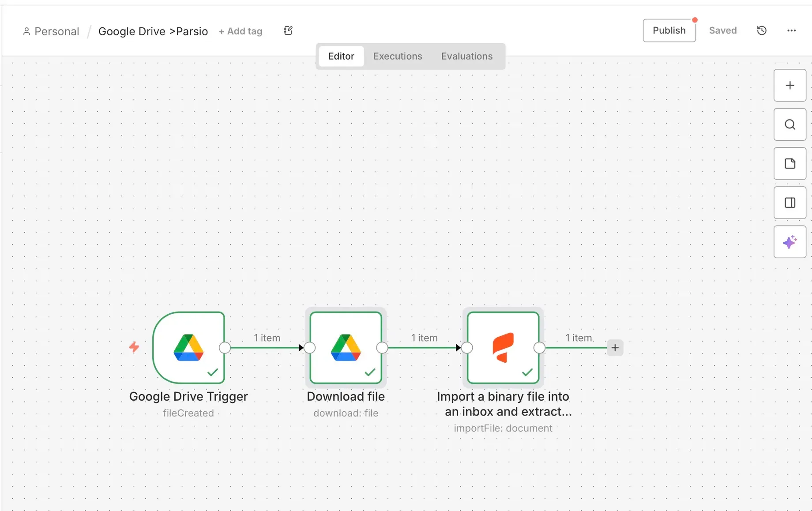This screenshot has height=511, width=812.
Task: Append a node after Parsio output
Action: [x=615, y=348]
